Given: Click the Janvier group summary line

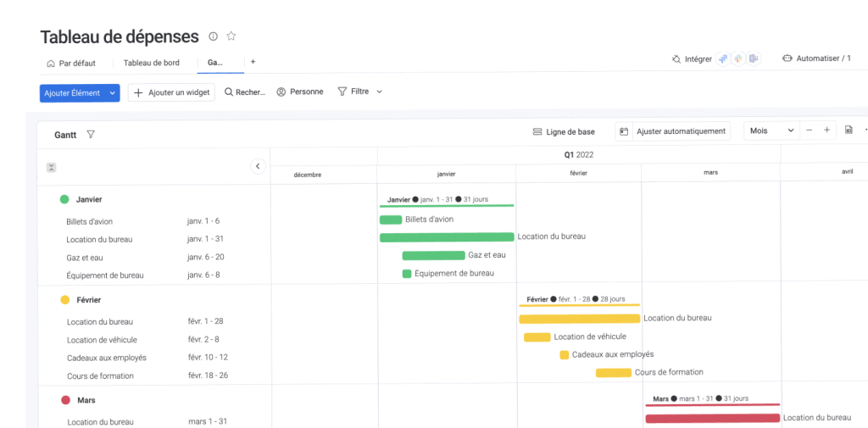Looking at the screenshot, I should click(x=447, y=205).
